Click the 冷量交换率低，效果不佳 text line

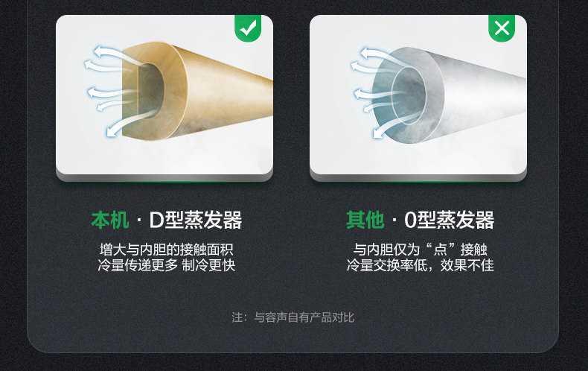coord(420,265)
